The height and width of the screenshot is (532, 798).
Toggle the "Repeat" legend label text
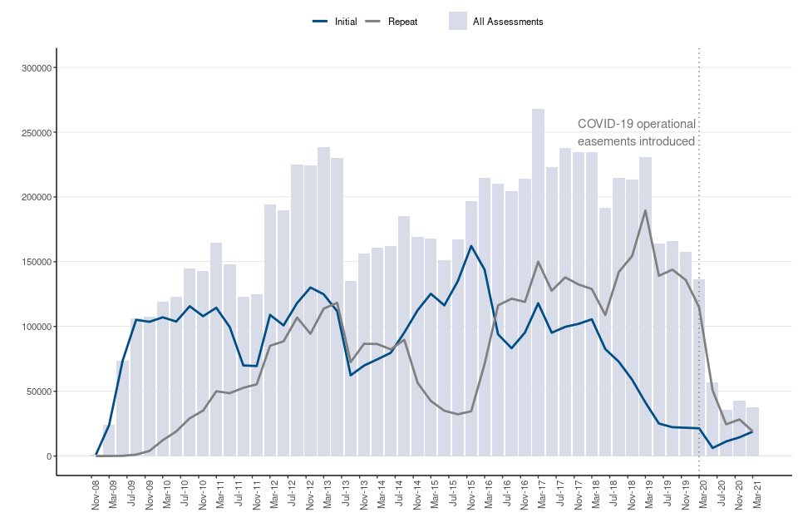click(x=403, y=22)
